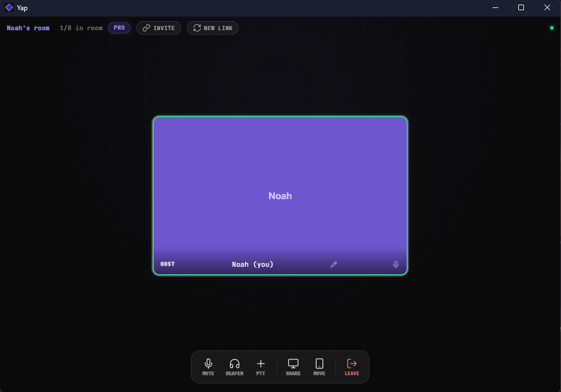Maximize the Yap window
This screenshot has height=392, width=561.
[521, 8]
